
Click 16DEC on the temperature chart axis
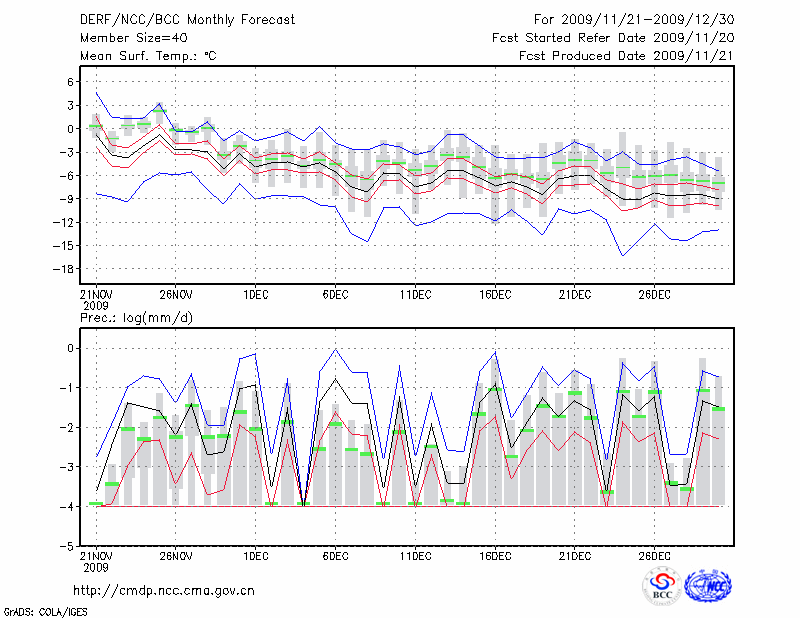(x=495, y=294)
